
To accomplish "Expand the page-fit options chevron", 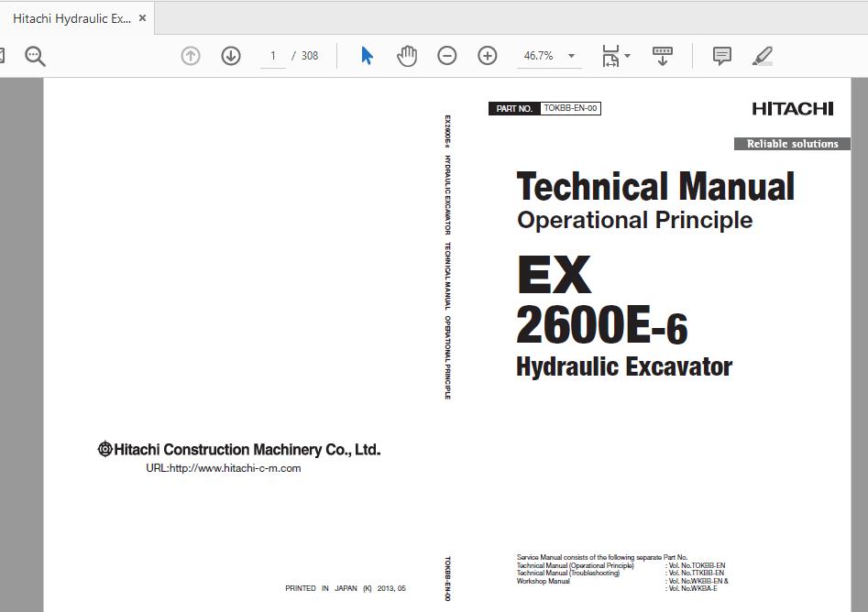I will (627, 57).
